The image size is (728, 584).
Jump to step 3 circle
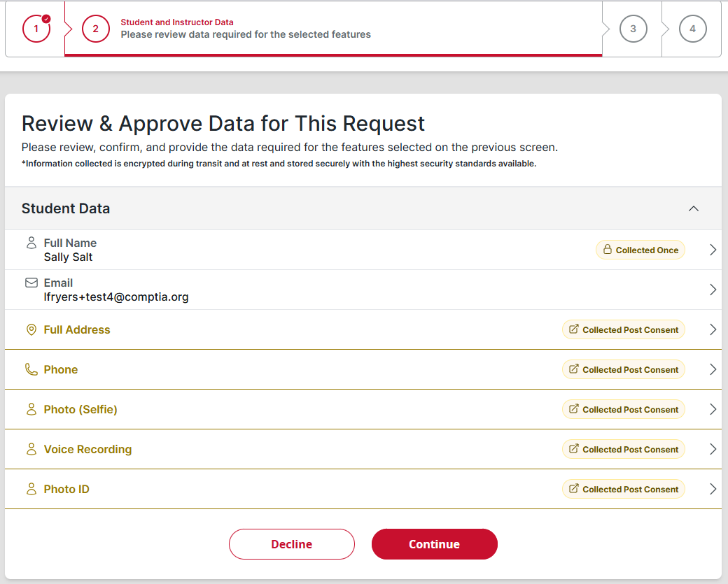point(633,29)
